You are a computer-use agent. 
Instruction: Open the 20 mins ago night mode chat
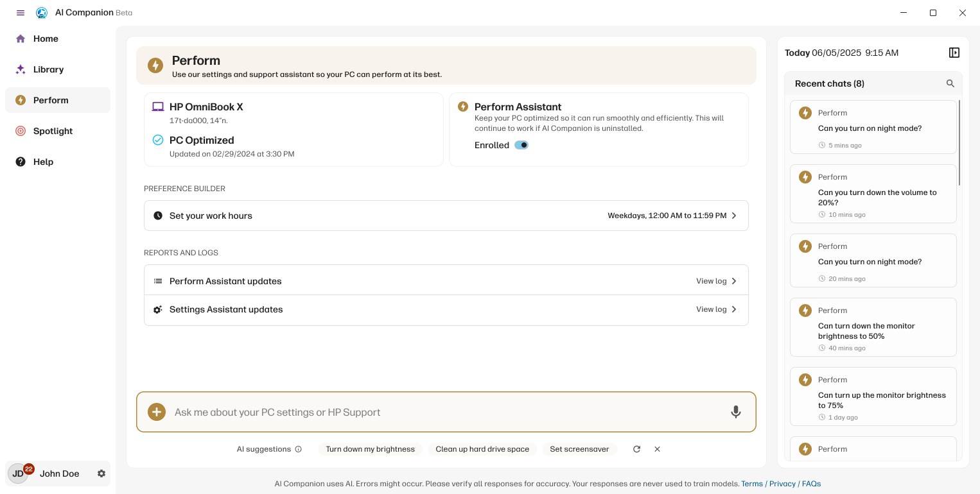pyautogui.click(x=873, y=260)
